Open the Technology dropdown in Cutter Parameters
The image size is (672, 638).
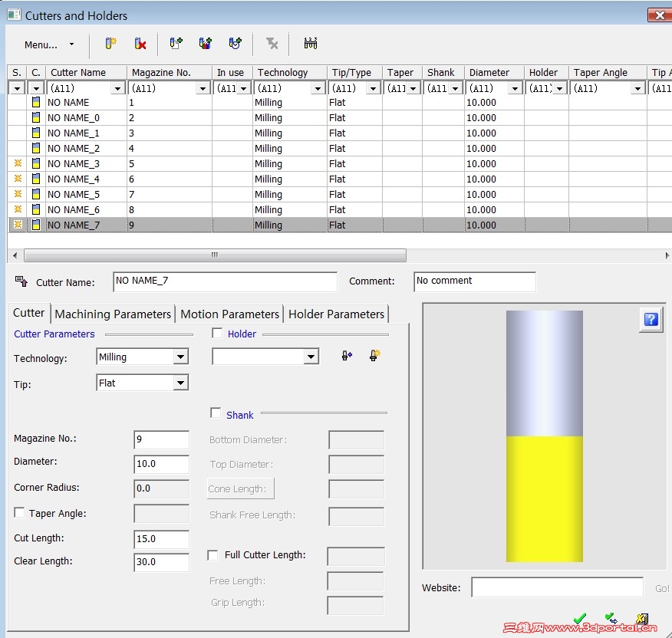point(181,357)
